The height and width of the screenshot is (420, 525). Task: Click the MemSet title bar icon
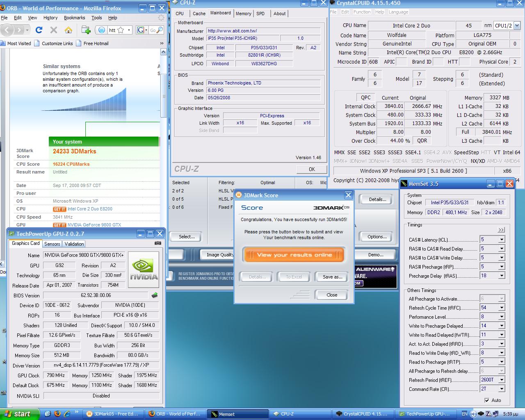[x=404, y=184]
